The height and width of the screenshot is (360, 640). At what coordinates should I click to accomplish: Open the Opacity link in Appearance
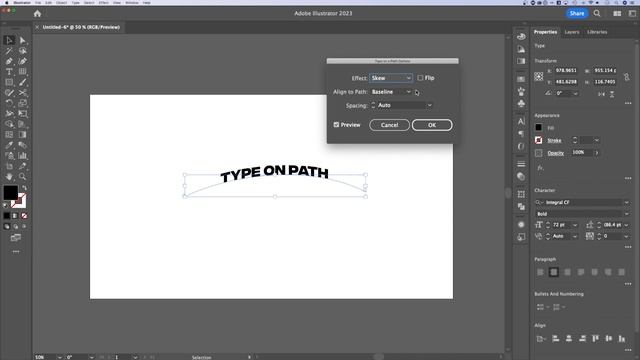556,153
